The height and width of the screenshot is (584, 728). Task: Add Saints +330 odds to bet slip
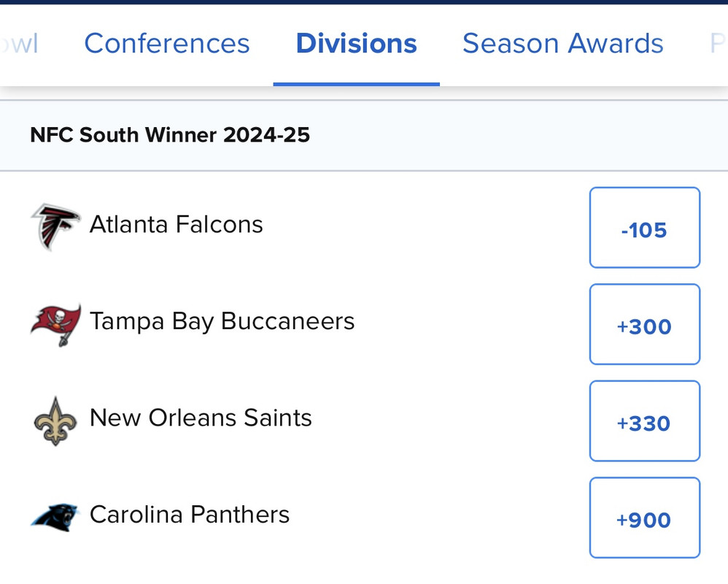pyautogui.click(x=644, y=421)
